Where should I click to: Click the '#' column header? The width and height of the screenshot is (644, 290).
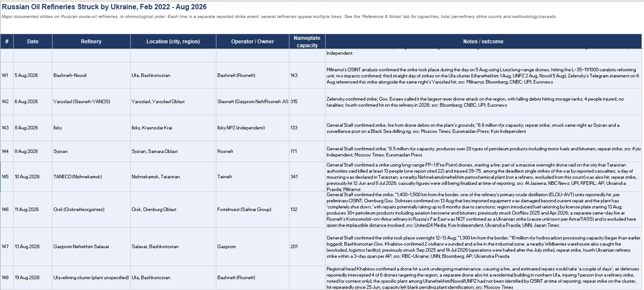(7, 41)
